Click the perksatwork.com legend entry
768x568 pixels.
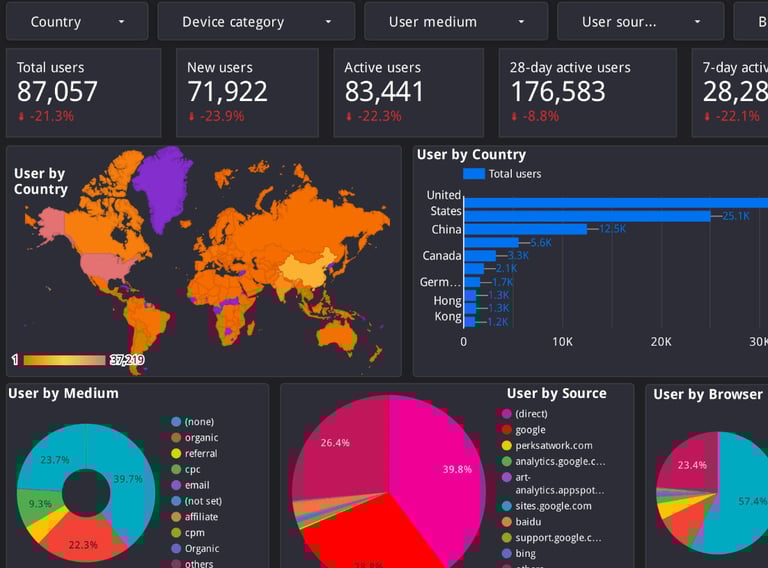547,446
